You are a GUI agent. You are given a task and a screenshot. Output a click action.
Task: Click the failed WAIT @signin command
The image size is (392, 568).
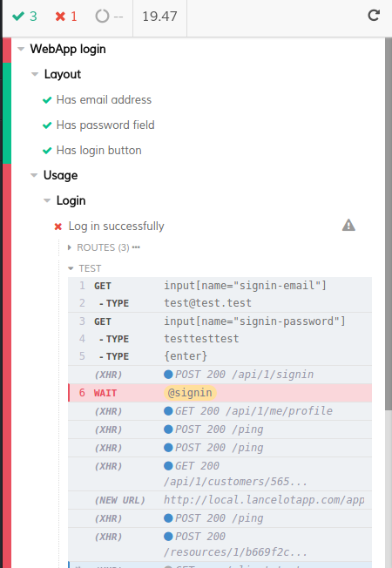220,393
